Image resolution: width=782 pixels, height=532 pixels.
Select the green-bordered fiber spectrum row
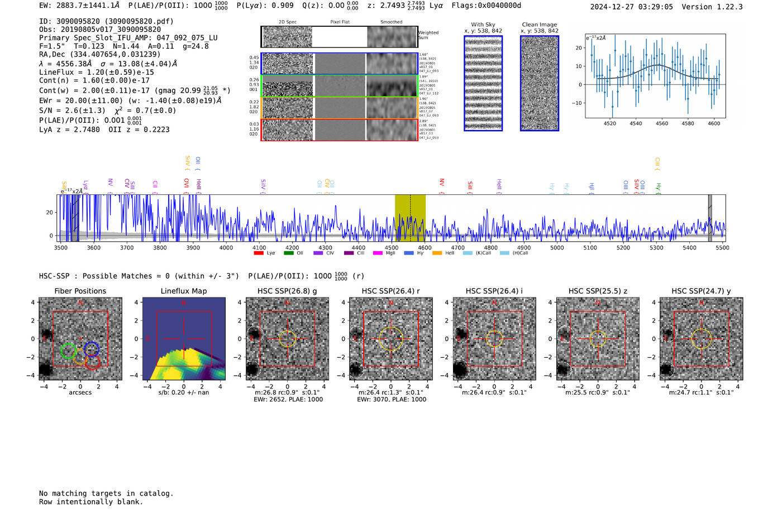point(339,86)
